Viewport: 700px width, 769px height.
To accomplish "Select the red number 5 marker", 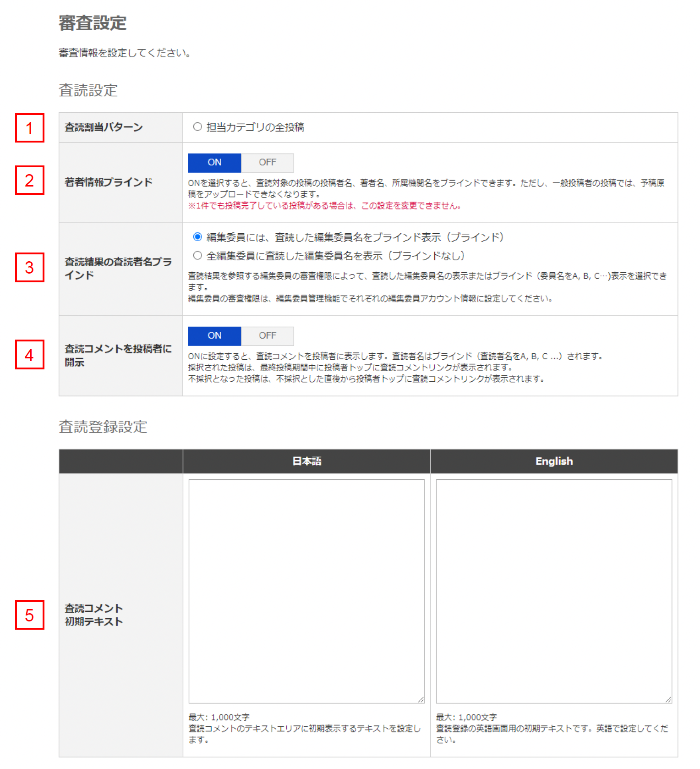I will (x=30, y=615).
